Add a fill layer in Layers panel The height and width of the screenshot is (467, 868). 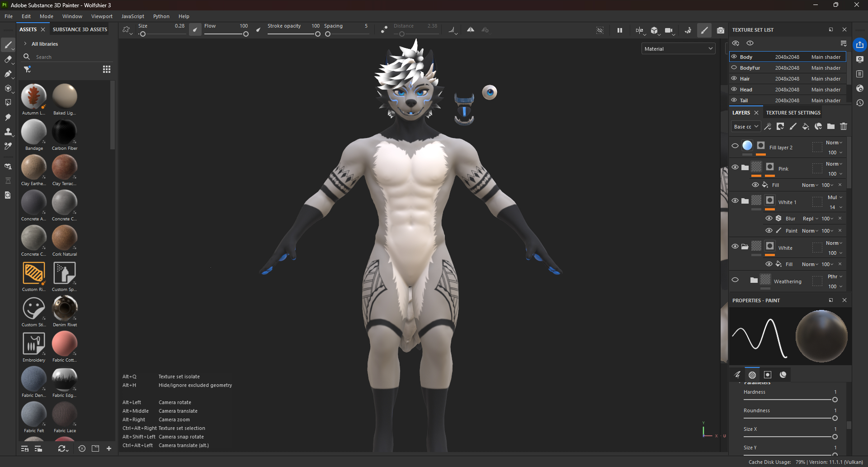pos(806,127)
